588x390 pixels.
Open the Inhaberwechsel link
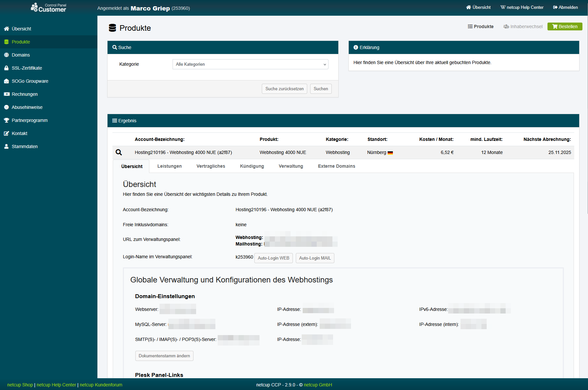523,26
